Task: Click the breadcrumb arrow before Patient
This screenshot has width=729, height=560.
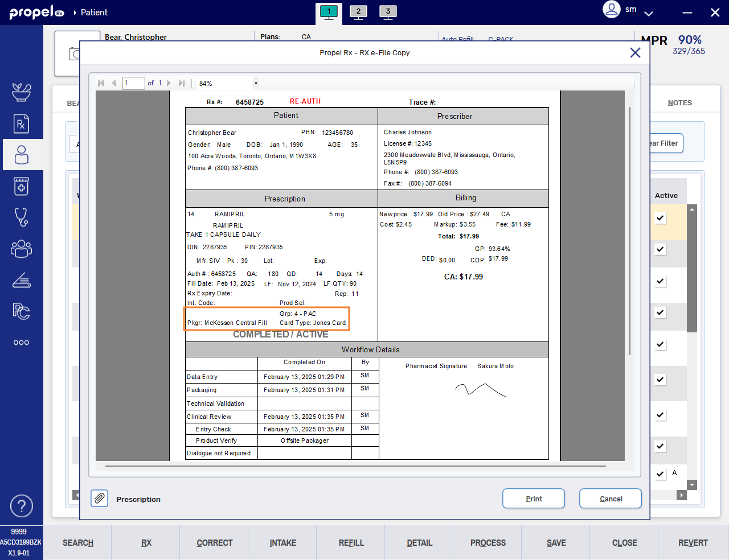Action: (x=75, y=13)
